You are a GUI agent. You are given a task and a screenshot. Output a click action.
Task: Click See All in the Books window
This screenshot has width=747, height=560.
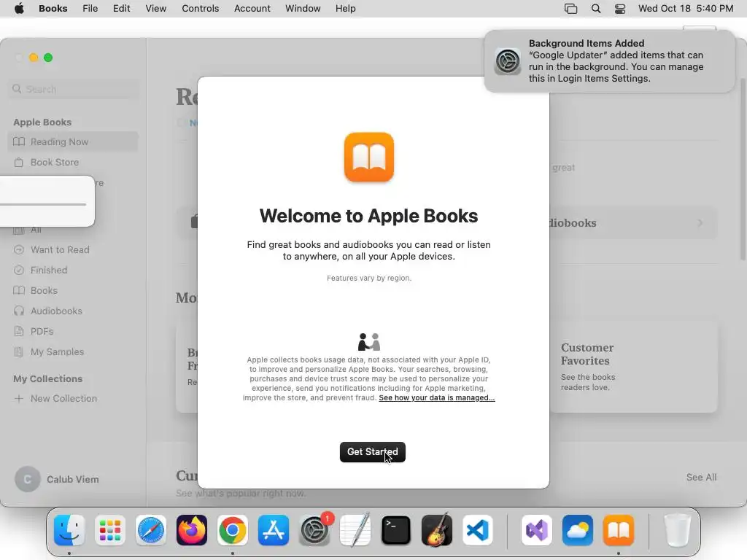click(x=701, y=477)
